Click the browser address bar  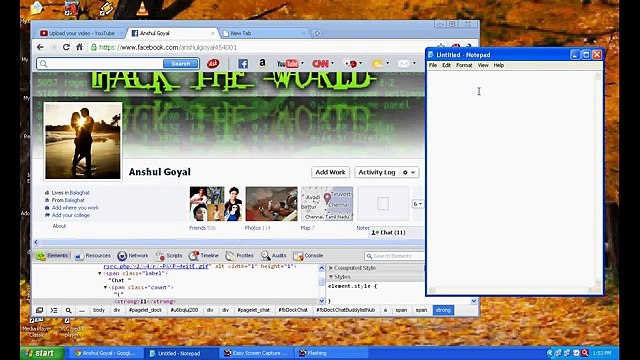[261, 47]
